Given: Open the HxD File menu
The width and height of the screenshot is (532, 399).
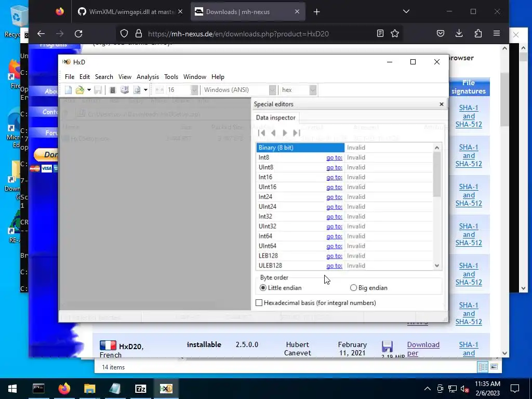Looking at the screenshot, I should tap(70, 77).
